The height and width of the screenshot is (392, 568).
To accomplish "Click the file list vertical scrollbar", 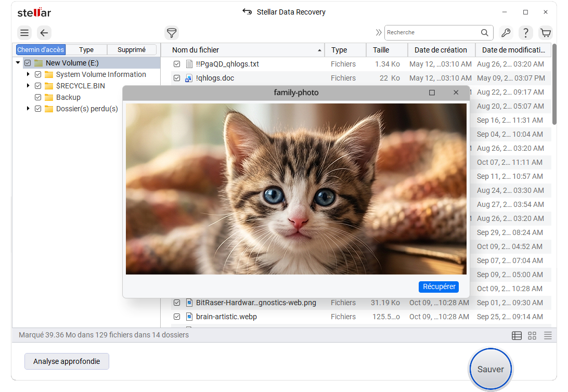I will (554, 85).
